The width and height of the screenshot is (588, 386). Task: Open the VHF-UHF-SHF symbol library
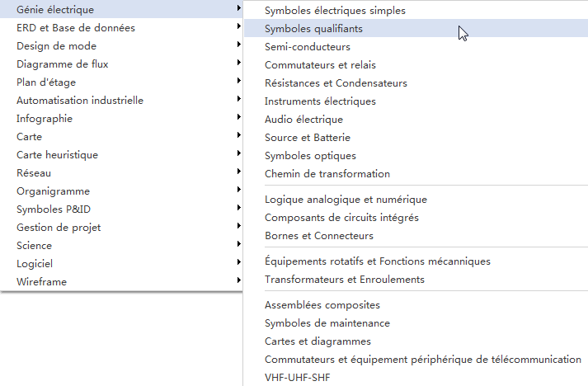298,378
